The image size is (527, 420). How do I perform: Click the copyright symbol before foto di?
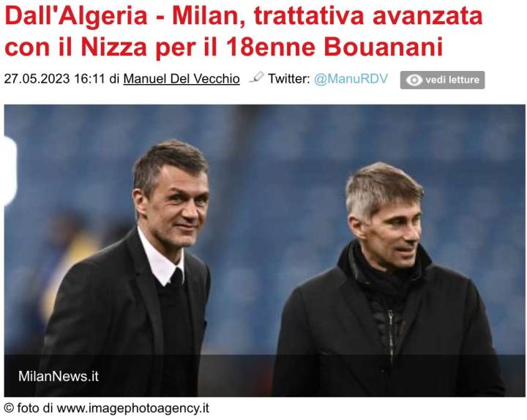[x=9, y=408]
